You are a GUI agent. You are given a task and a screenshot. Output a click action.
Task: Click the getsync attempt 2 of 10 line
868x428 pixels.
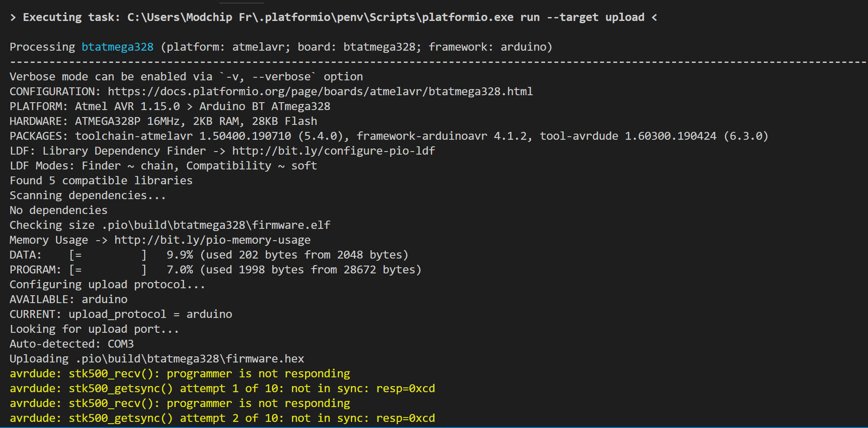[x=222, y=418]
